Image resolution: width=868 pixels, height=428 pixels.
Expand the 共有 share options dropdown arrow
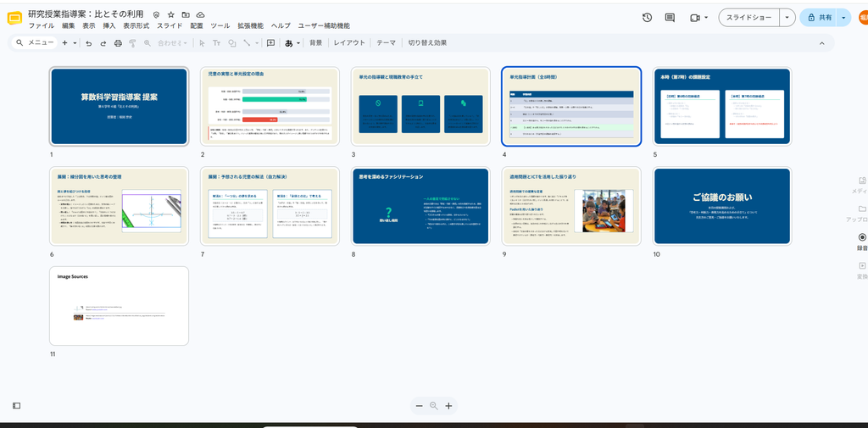(843, 18)
